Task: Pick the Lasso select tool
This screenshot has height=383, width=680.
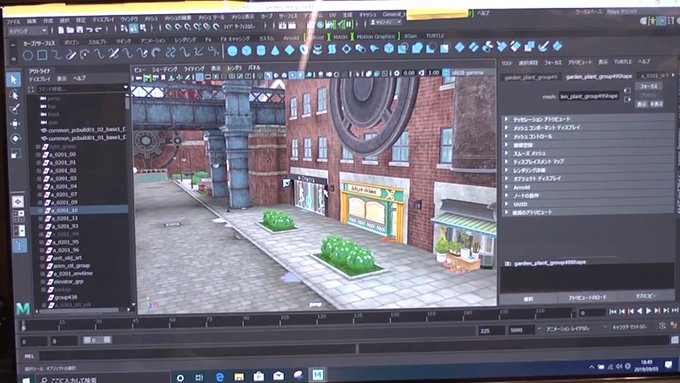Action: pyautogui.click(x=14, y=95)
